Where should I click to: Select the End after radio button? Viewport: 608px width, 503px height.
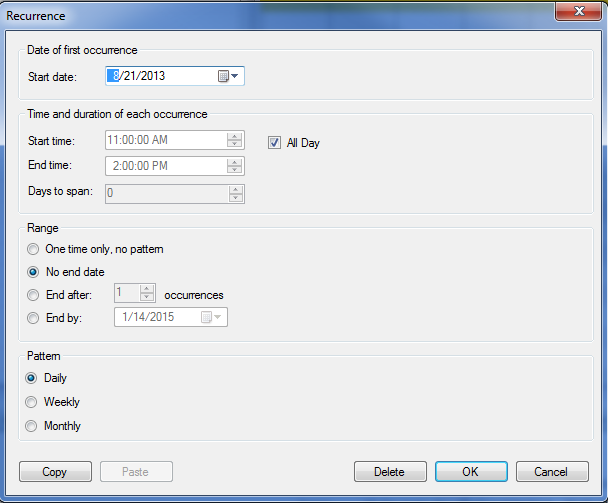click(x=33, y=295)
